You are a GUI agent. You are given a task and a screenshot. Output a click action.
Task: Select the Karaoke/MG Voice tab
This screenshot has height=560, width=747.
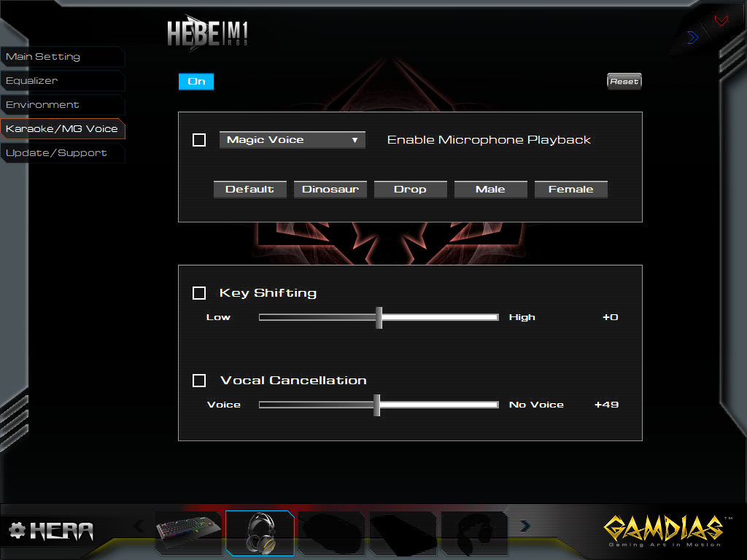tap(63, 128)
